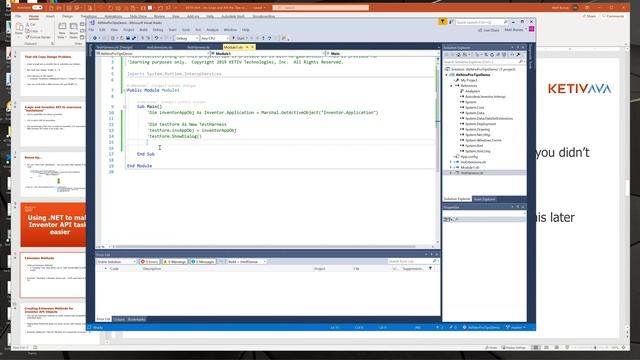The width and height of the screenshot is (640, 360).
Task: Click PowerPoint Share button
Action: click(589, 16)
